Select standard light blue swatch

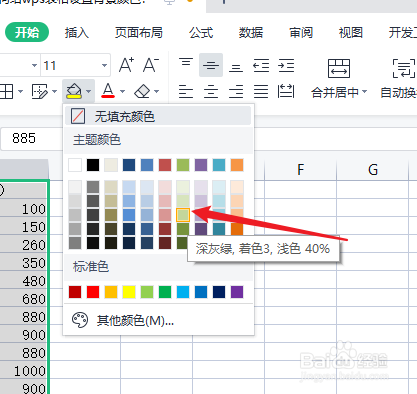click(183, 292)
